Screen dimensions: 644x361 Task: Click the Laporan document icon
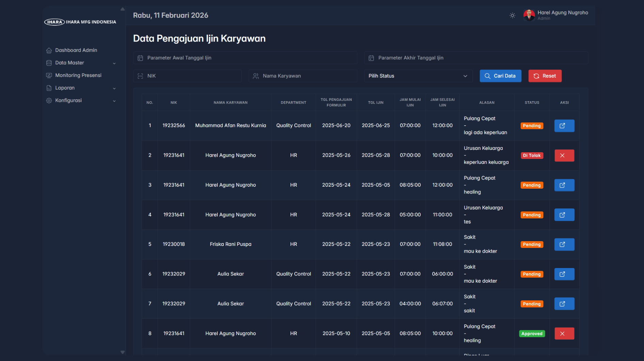tap(49, 88)
